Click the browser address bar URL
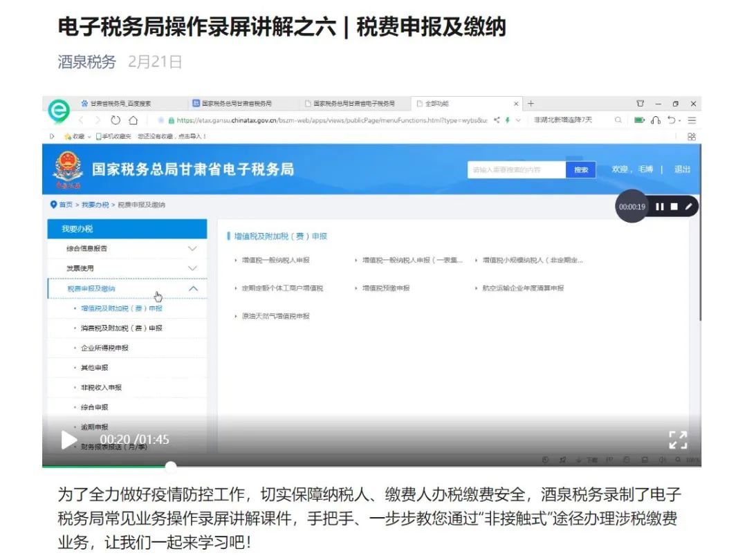 point(332,120)
